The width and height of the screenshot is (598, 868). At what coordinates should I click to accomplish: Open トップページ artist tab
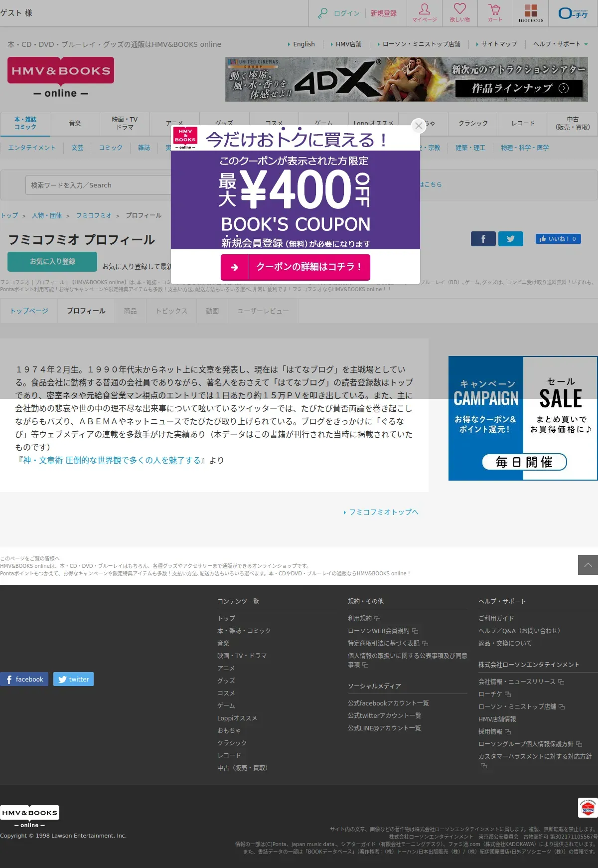(x=29, y=311)
